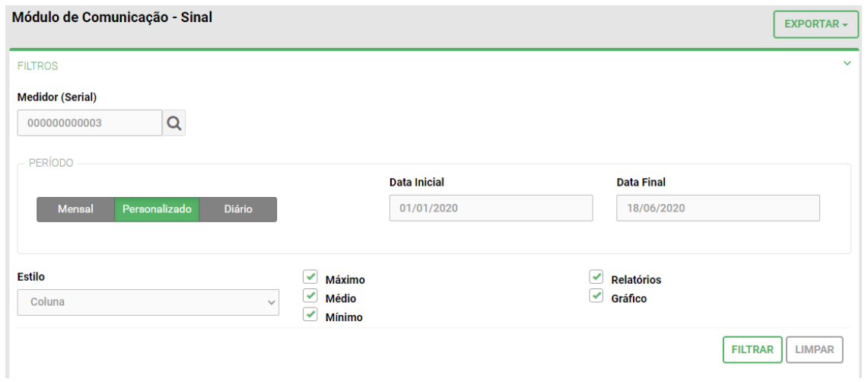Switch to the Mensal period tab
This screenshot has height=382, width=868.
click(75, 210)
